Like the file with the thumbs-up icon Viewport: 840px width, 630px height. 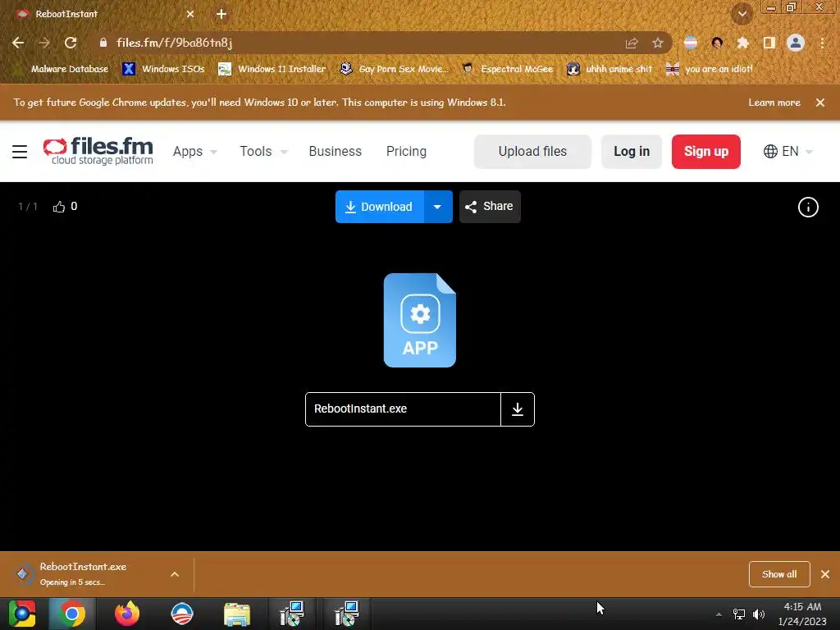click(x=59, y=207)
